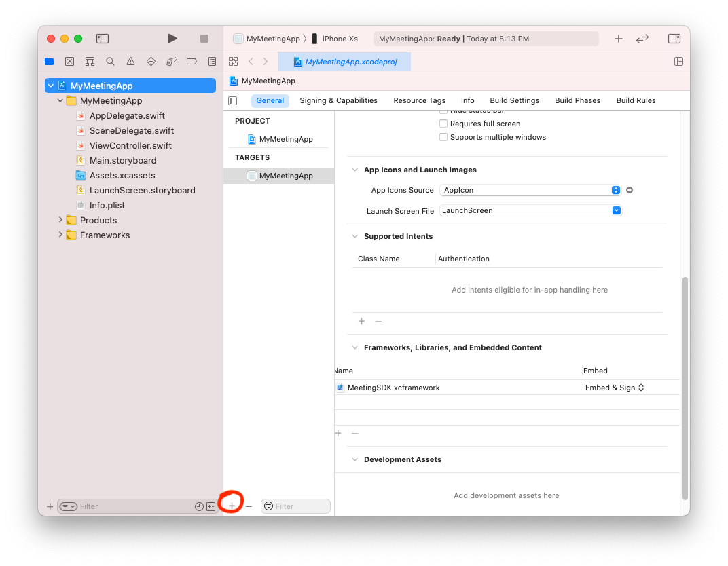Change Embed & Sign option for MeetingSDK

tap(614, 388)
